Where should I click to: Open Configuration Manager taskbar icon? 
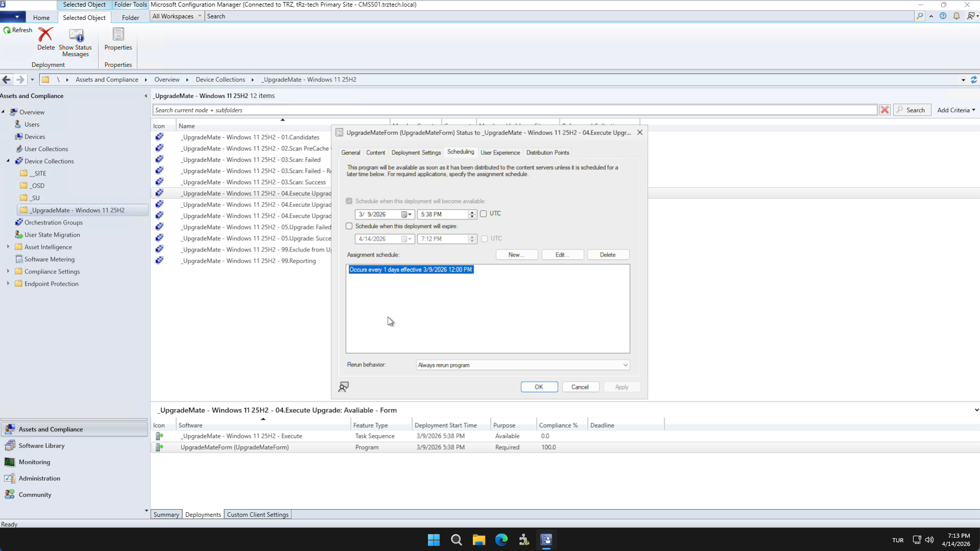(546, 540)
